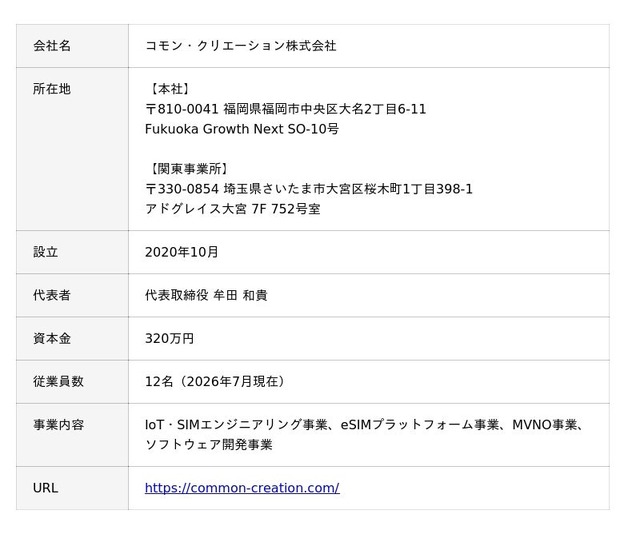The width and height of the screenshot is (640, 534).
Task: Click the 代表者 label cell
Action: pyautogui.click(x=72, y=295)
